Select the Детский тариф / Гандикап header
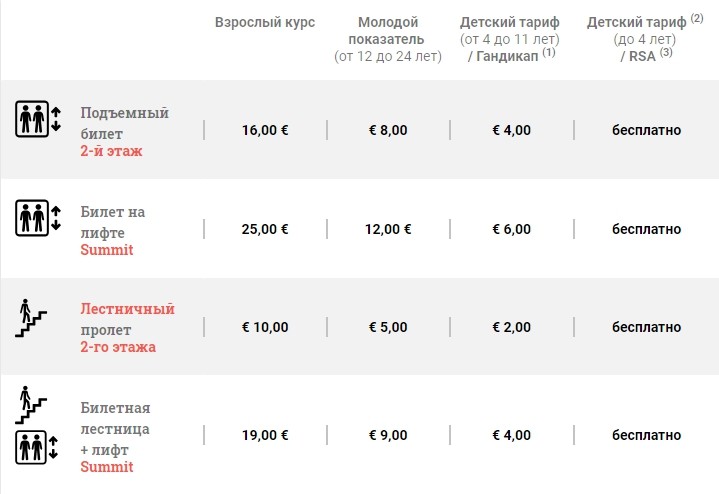Image resolution: width=719 pixels, height=494 pixels. (510, 39)
